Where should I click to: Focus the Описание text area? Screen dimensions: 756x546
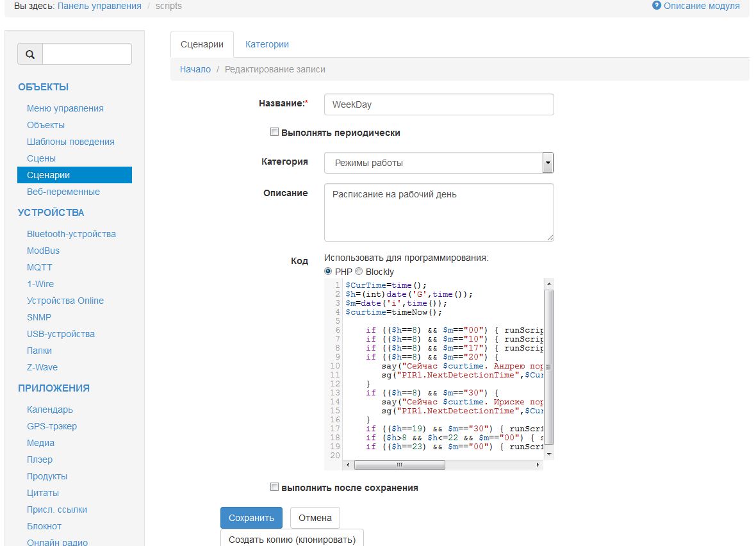point(438,212)
